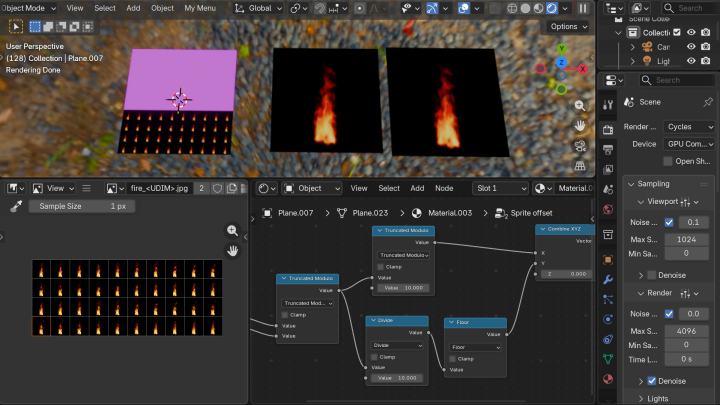Toggle Clamp checkbox in Divide node
720x405 pixels.
click(373, 357)
